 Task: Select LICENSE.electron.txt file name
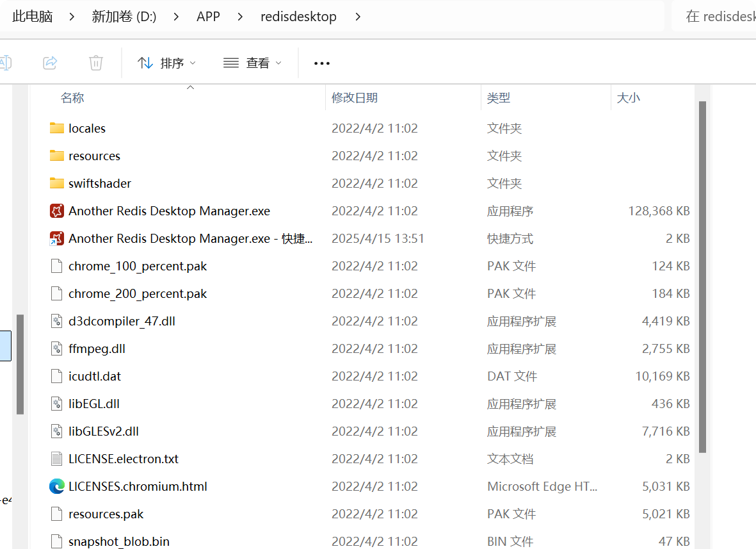pos(124,458)
